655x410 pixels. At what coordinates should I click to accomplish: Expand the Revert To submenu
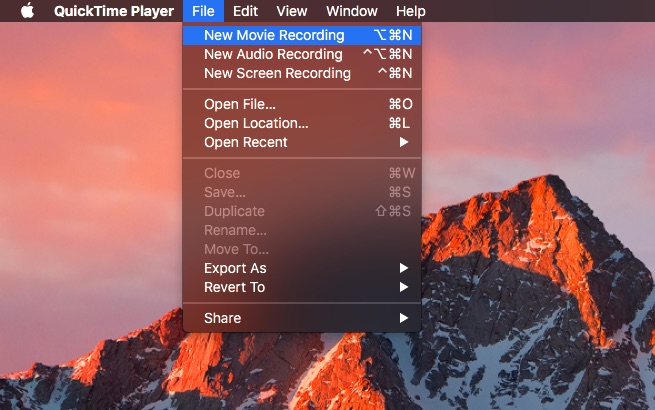tap(302, 288)
